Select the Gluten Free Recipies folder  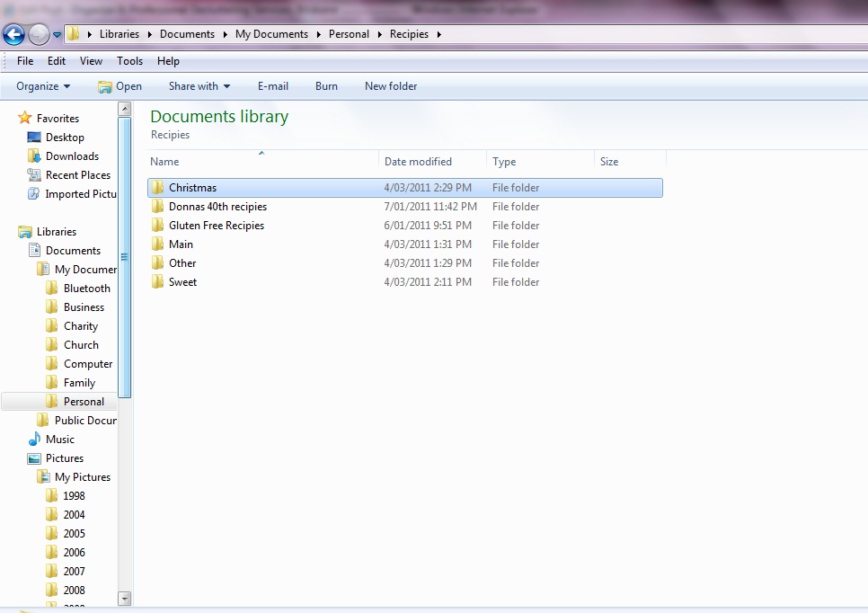(x=217, y=226)
